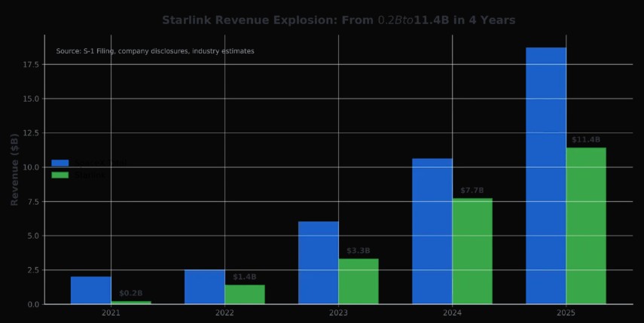Click the '2.5' y-axis tick label
644x323 pixels.
34,270
